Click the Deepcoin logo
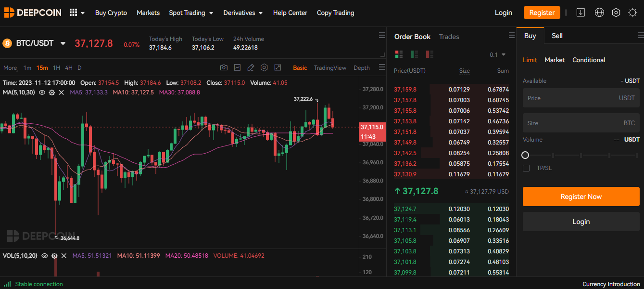The width and height of the screenshot is (644, 289). [x=33, y=13]
